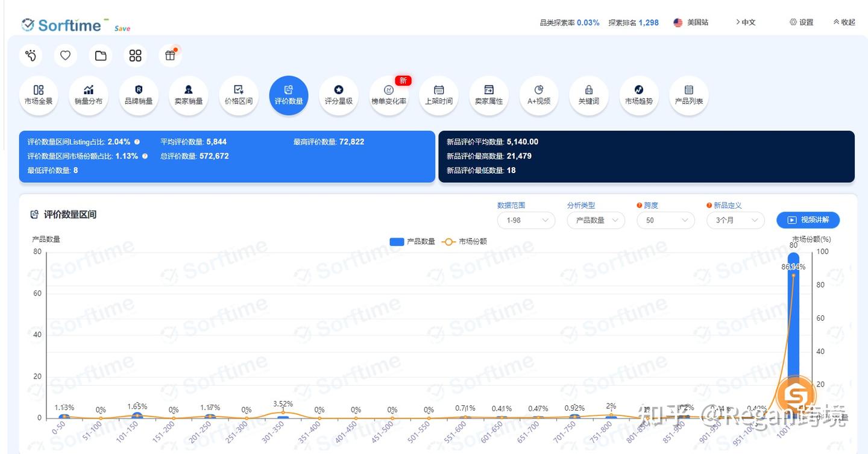Open the 卖家属性 tab
This screenshot has width=868, height=454.
pyautogui.click(x=489, y=95)
